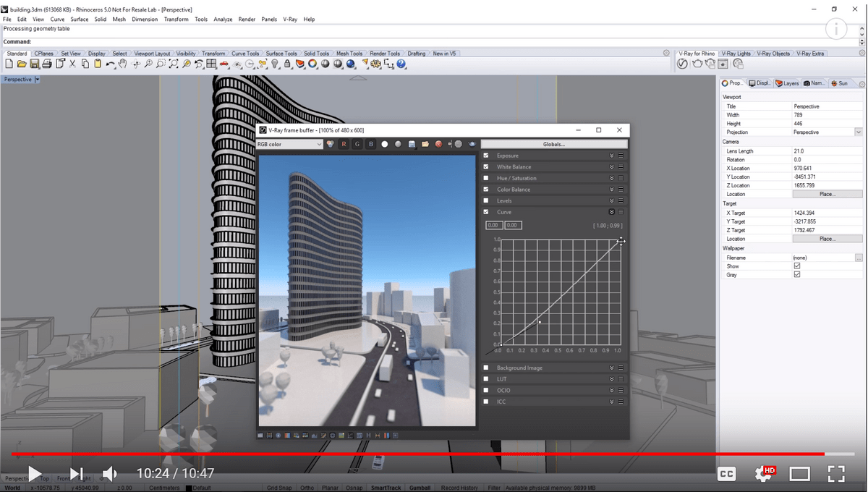Show the blue channel in the frame buffer
Viewport: 868px width, 492px height.
point(370,144)
